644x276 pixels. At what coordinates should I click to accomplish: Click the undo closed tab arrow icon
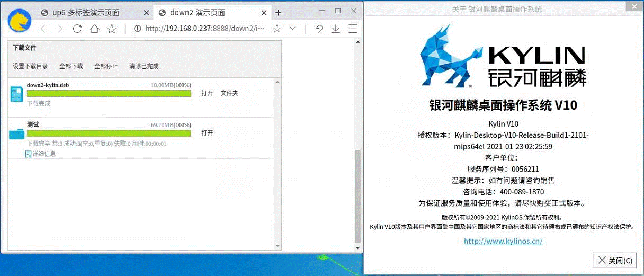(319, 29)
